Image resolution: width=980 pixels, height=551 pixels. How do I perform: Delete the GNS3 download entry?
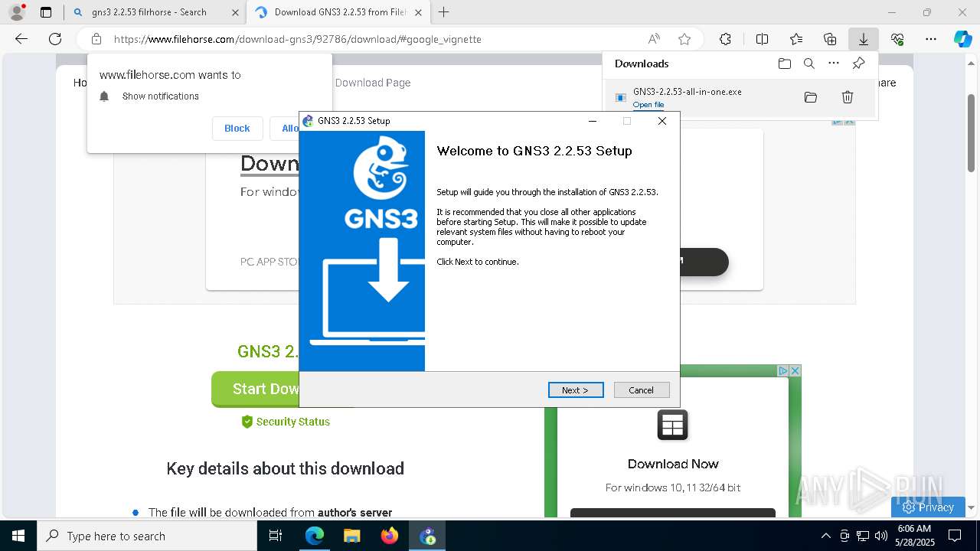point(848,97)
